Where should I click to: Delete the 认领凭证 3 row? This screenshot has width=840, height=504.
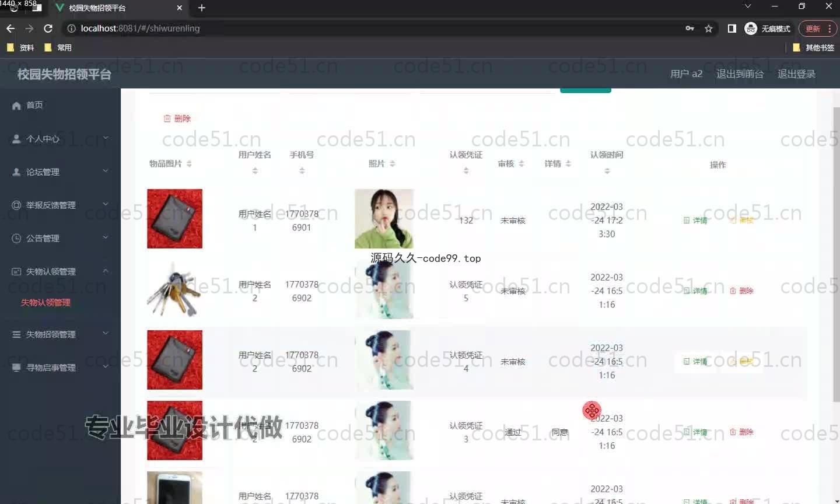(741, 432)
